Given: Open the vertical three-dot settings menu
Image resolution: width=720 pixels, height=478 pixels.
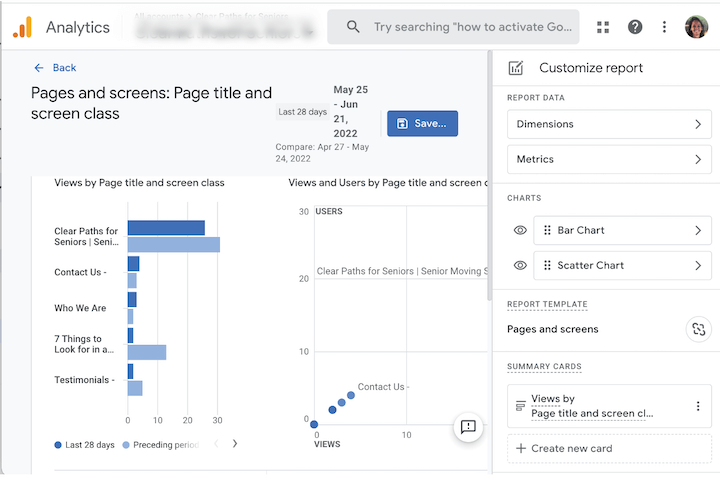Looking at the screenshot, I should tap(665, 27).
